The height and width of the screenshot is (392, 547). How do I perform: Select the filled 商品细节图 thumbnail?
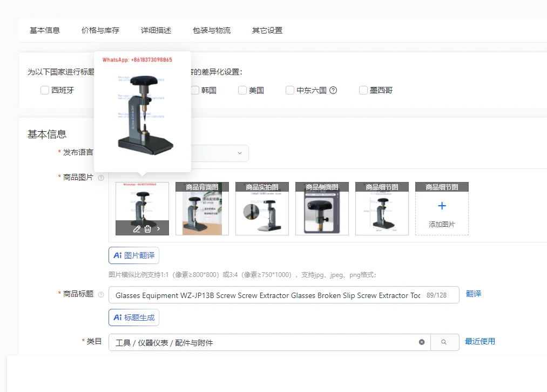tap(382, 208)
